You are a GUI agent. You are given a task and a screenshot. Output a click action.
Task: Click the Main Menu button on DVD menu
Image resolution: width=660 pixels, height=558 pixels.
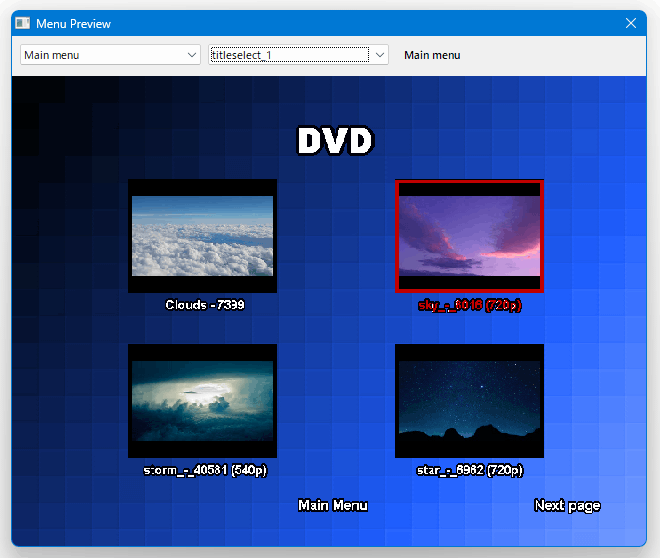333,505
